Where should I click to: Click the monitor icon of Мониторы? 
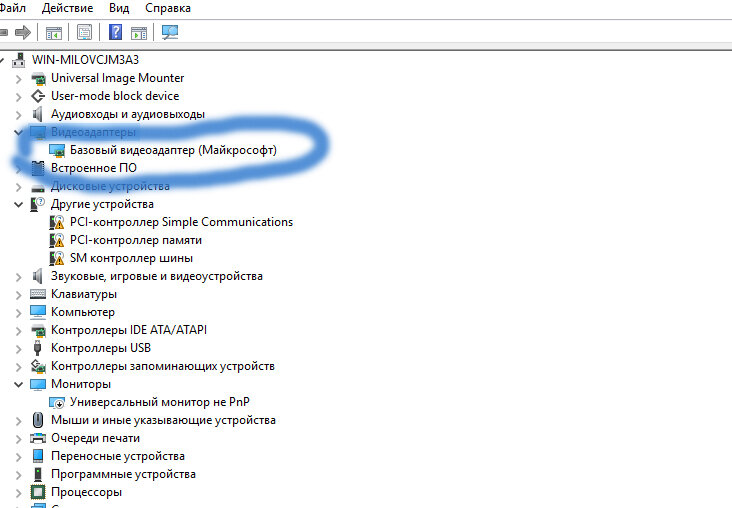click(x=38, y=384)
